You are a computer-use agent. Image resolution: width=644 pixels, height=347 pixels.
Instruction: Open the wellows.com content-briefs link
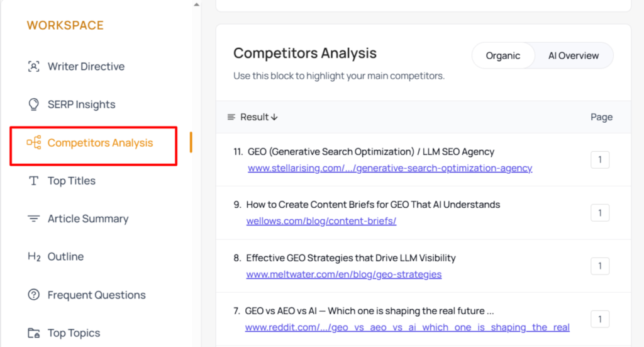pos(321,221)
